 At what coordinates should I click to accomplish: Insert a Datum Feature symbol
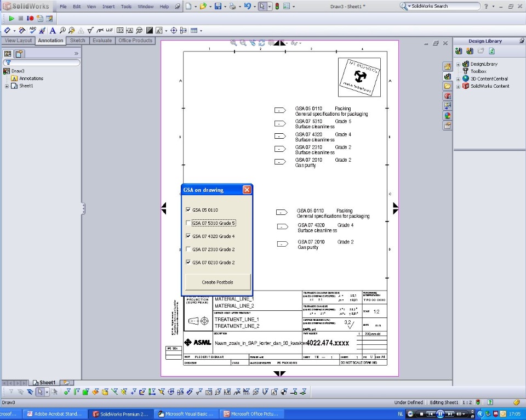[x=129, y=31]
